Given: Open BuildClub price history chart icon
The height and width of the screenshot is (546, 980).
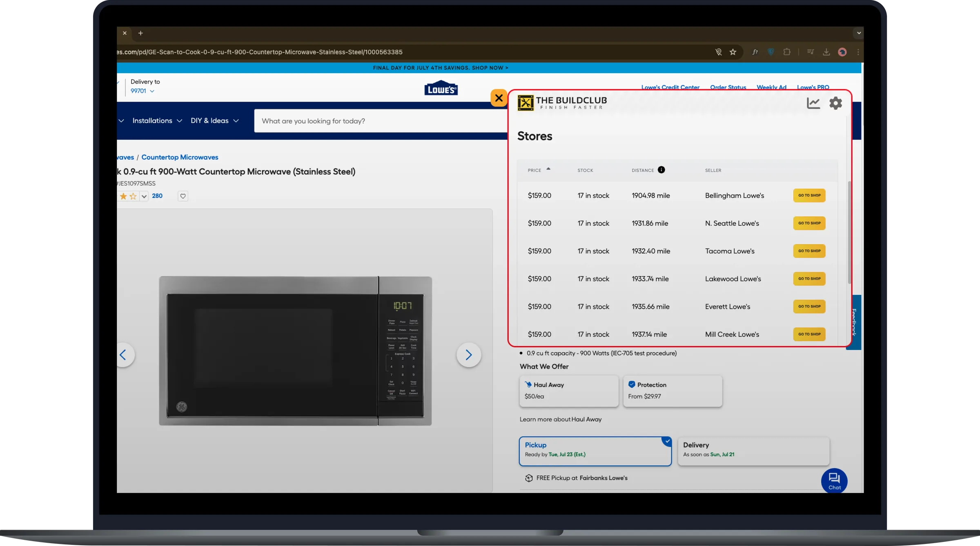Looking at the screenshot, I should 813,103.
